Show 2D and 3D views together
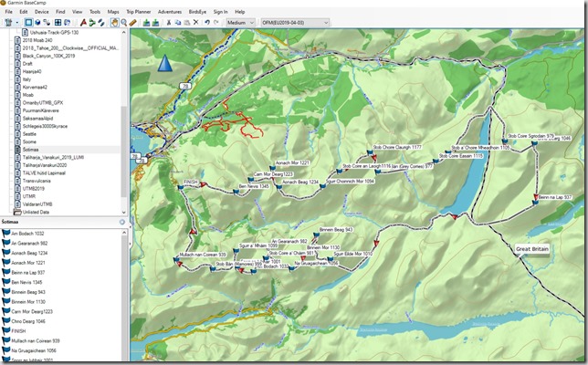 47,23
